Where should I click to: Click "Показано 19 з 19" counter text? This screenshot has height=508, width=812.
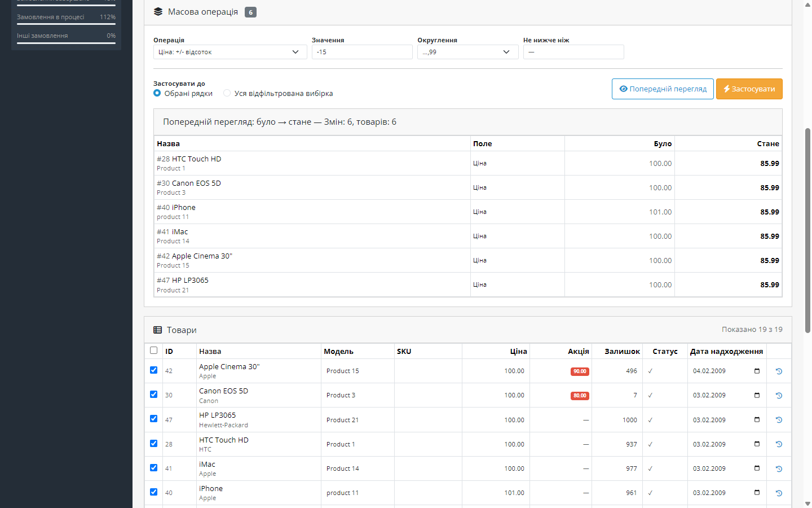pos(752,330)
